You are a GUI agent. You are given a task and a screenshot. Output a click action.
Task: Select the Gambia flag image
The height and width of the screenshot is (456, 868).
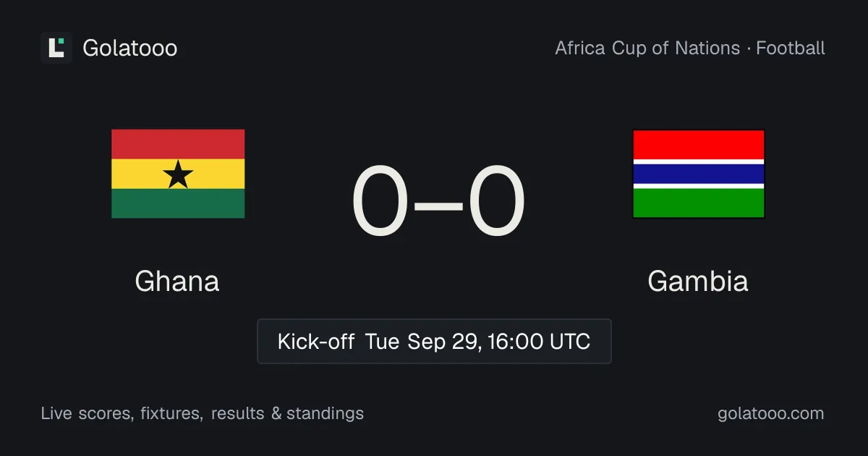(x=699, y=174)
